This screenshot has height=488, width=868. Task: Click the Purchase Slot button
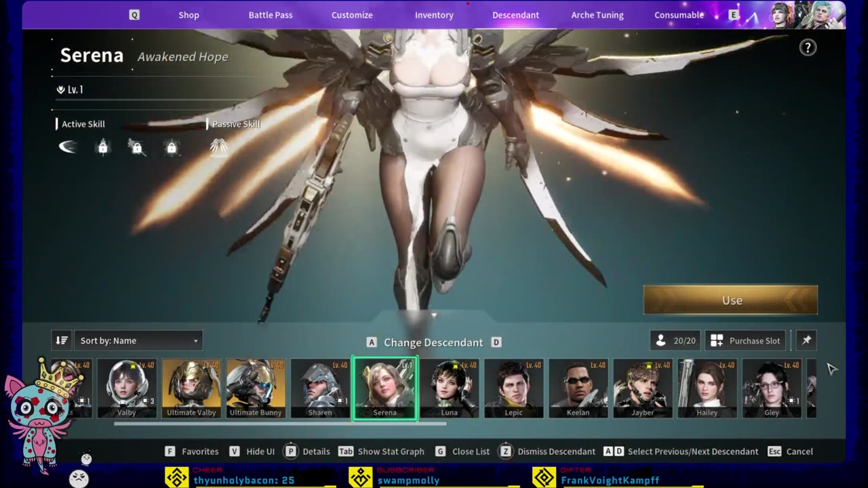[745, 340]
